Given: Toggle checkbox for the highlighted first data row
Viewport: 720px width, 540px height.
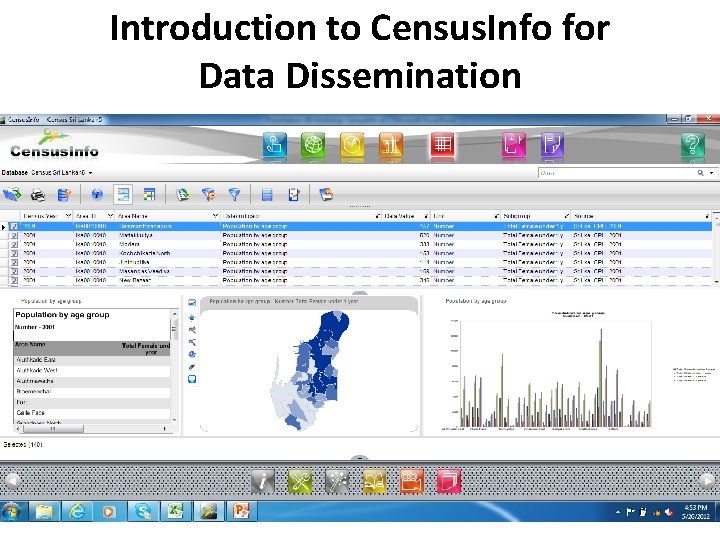Looking at the screenshot, I should [x=14, y=226].
